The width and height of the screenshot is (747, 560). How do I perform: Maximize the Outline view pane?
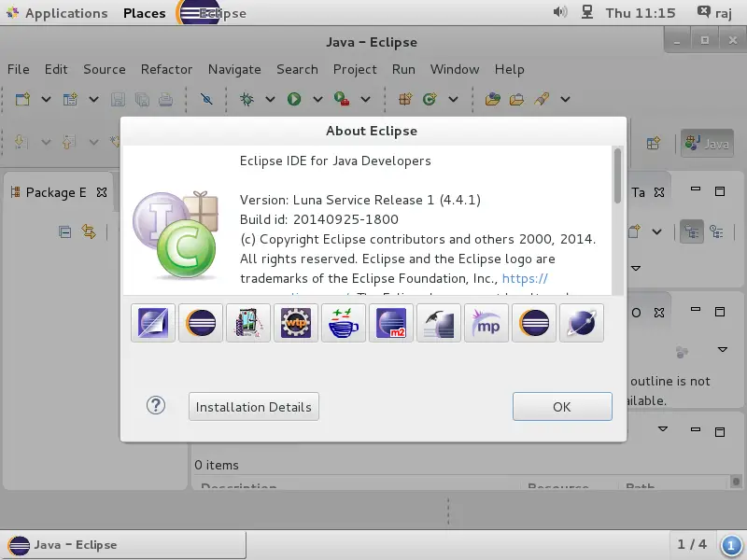[x=720, y=312]
